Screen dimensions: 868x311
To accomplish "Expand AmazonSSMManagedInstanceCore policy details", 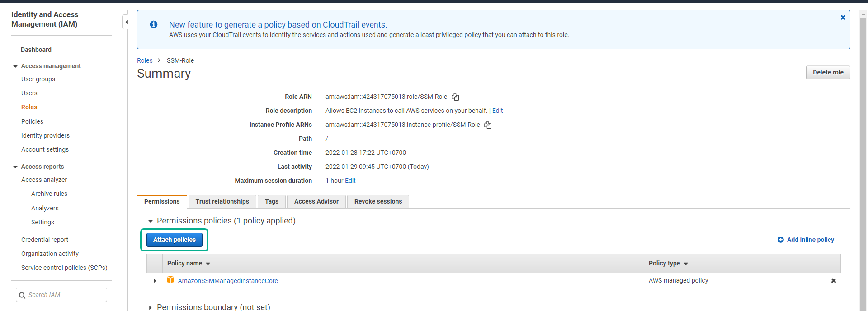I will coord(155,280).
